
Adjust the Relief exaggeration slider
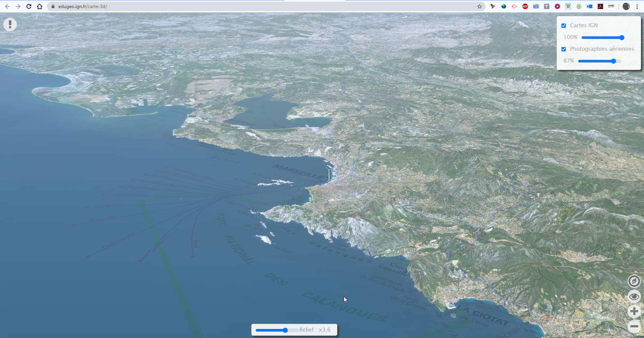pyautogui.click(x=285, y=330)
